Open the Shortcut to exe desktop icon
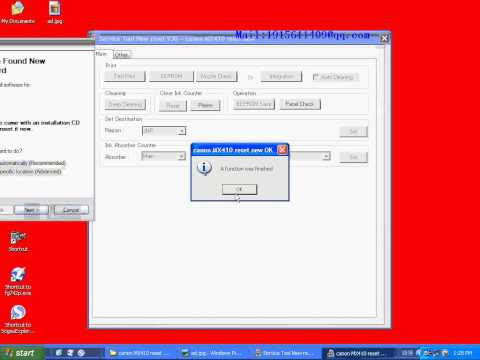Image resolution: width=480 pixels, height=360 pixels. 18,281
